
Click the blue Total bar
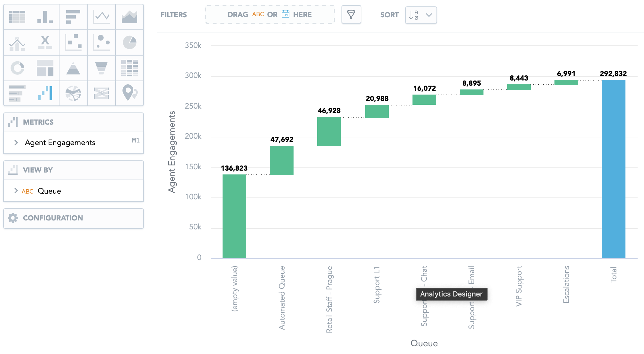pos(613,169)
